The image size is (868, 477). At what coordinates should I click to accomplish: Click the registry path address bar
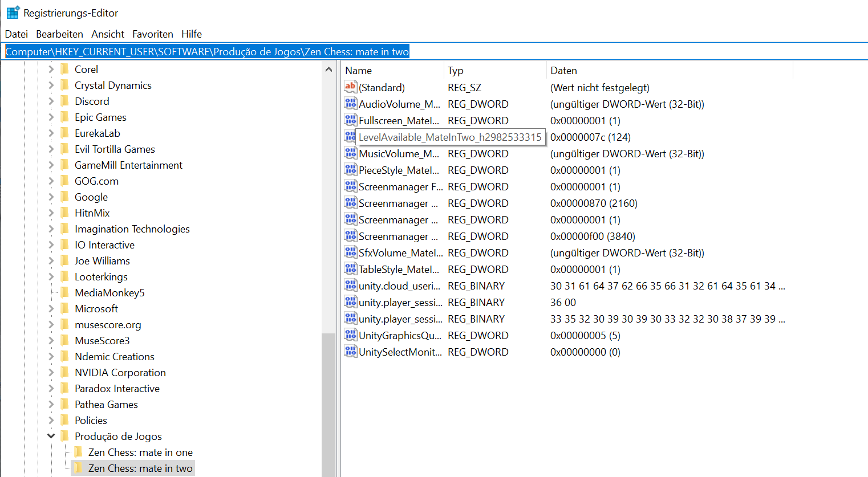pos(434,51)
